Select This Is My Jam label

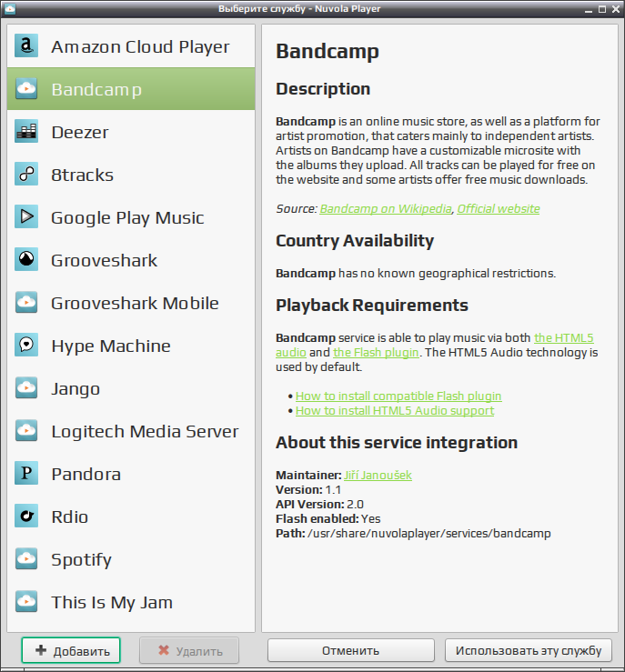(x=112, y=602)
